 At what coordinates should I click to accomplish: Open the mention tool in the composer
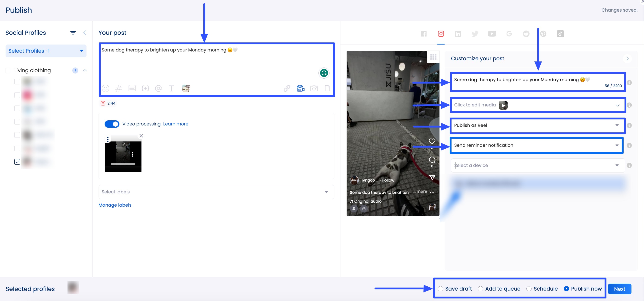(x=158, y=88)
